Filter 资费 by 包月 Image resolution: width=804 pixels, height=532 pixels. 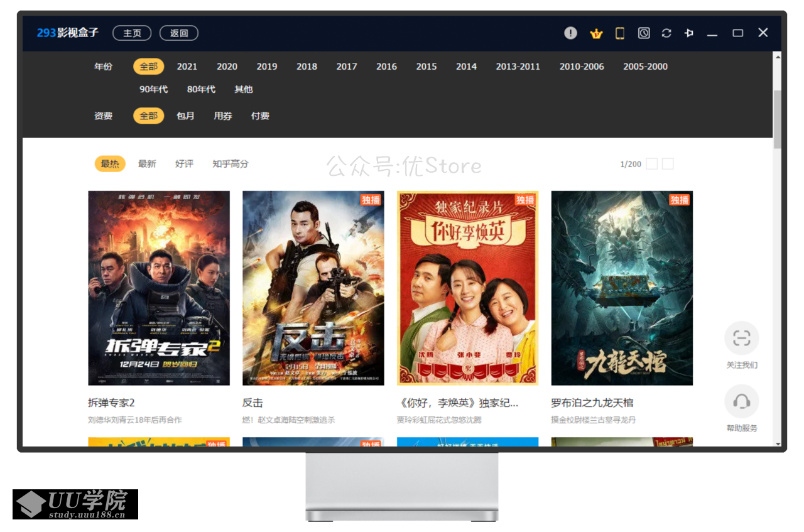(185, 116)
